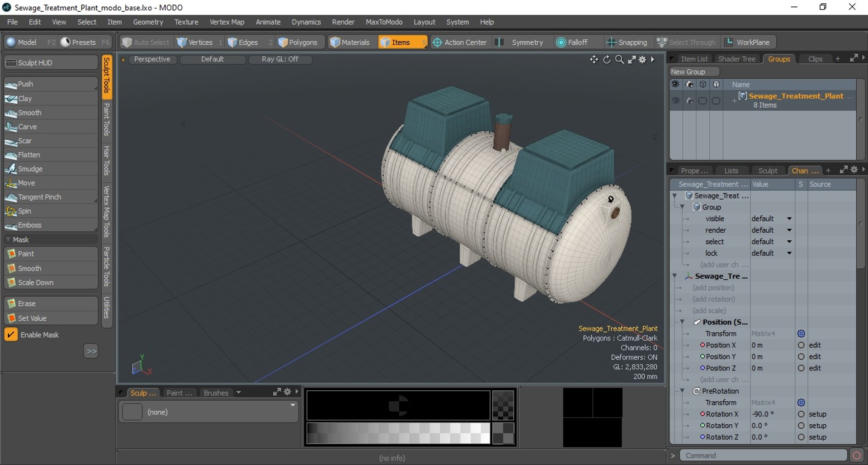Switch to the Shader Tree tab
The width and height of the screenshot is (868, 465).
(x=736, y=59)
